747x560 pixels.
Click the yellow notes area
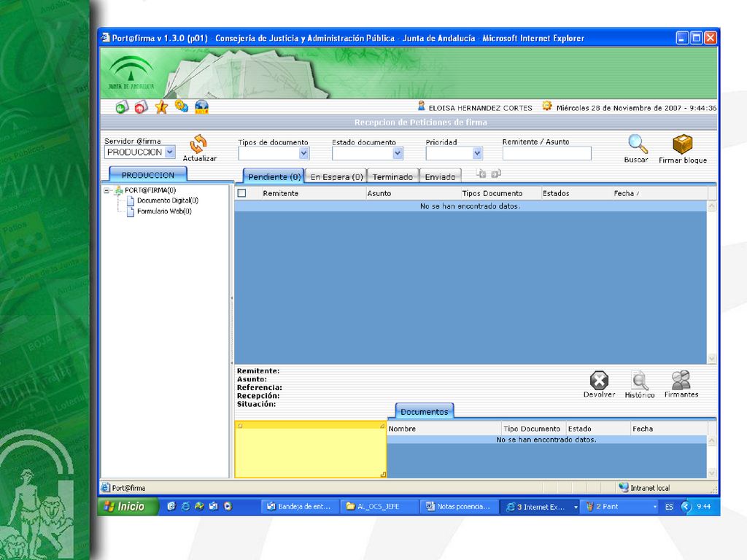310,449
